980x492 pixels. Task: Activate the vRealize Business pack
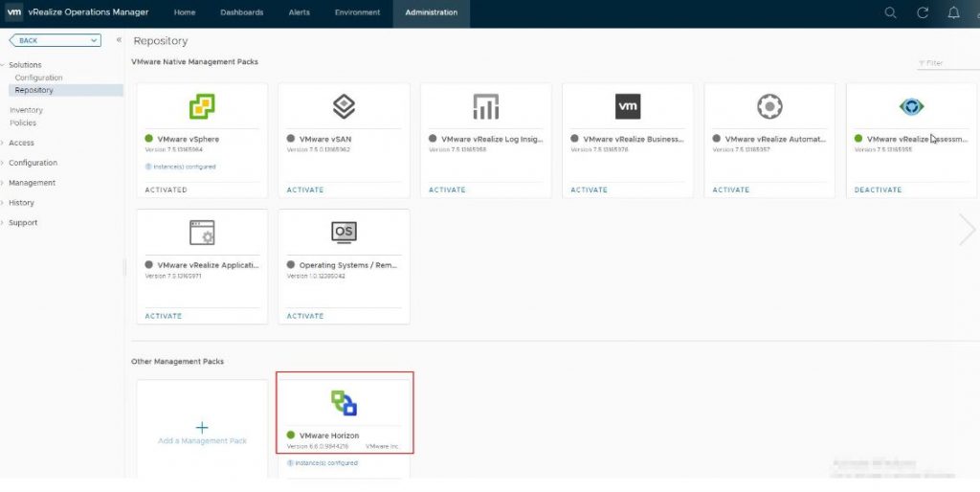coord(589,190)
